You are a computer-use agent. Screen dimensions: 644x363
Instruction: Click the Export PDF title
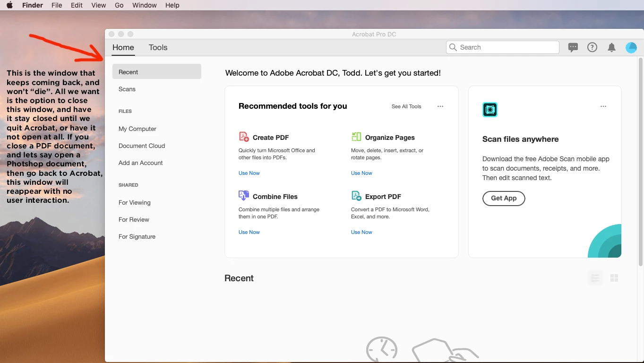tap(383, 197)
